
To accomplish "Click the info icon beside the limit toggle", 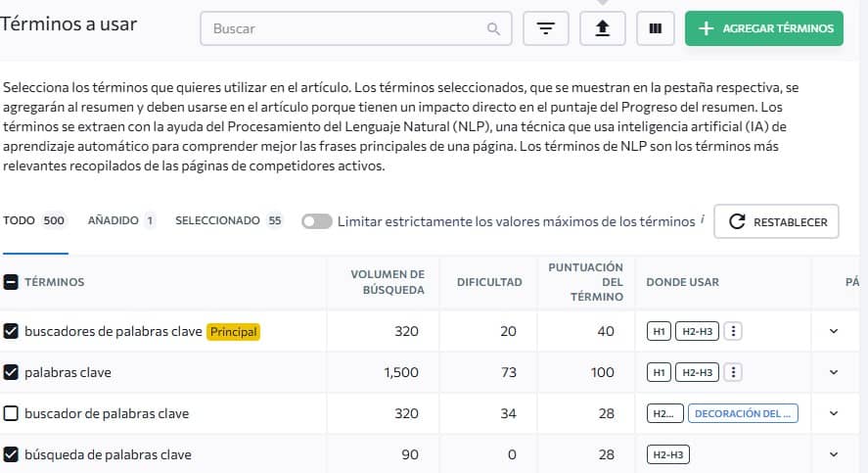I will [703, 220].
